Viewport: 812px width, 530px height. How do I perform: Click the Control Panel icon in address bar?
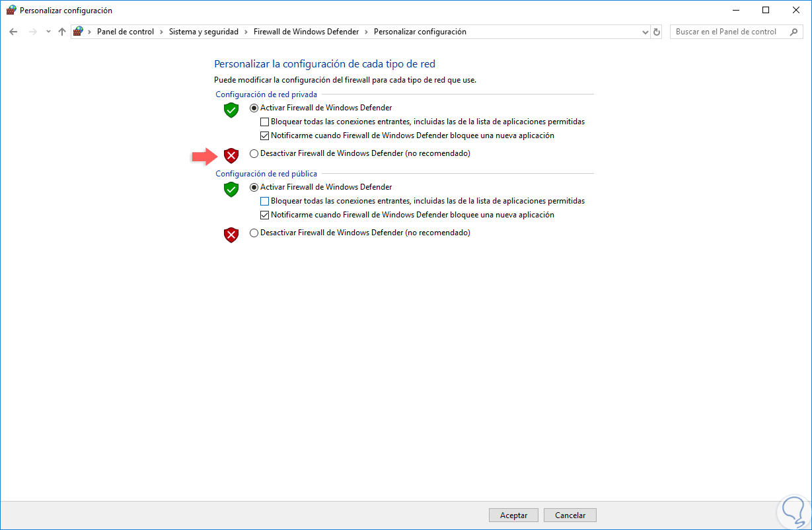coord(79,31)
